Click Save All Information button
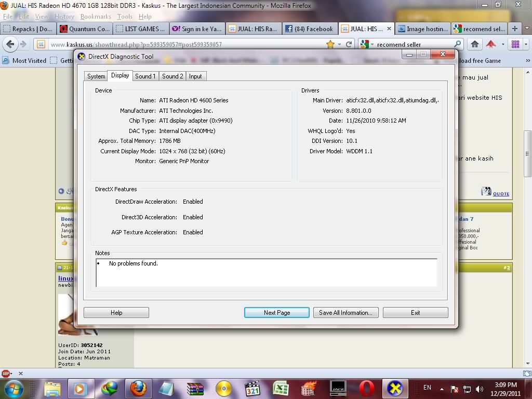Image resolution: width=532 pixels, height=399 pixels. click(x=345, y=312)
